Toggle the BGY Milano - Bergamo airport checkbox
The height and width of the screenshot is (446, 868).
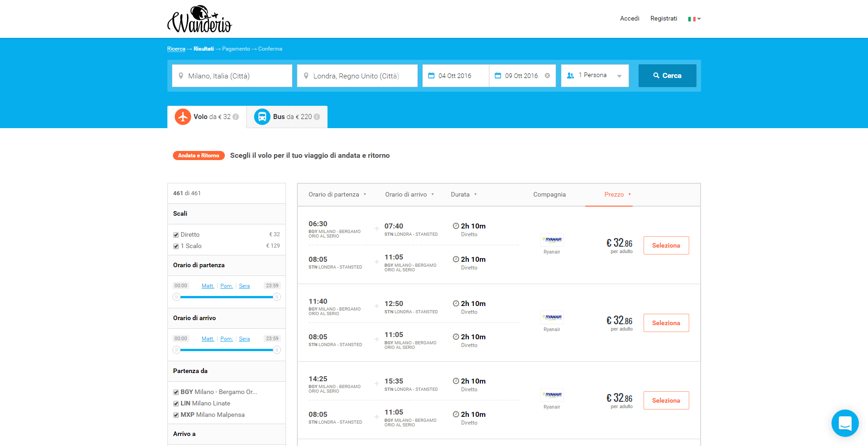coord(176,392)
